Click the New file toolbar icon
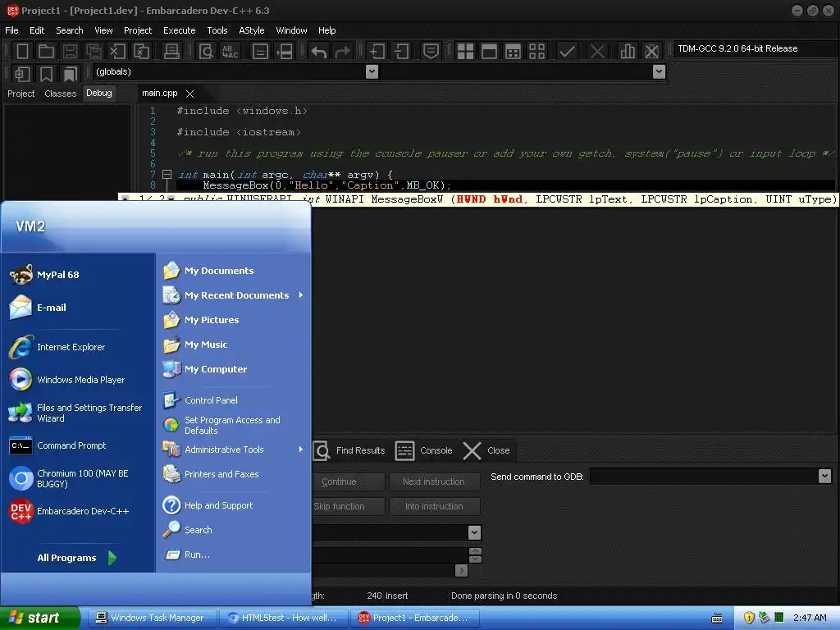Viewport: 840px width, 630px height. [x=22, y=52]
